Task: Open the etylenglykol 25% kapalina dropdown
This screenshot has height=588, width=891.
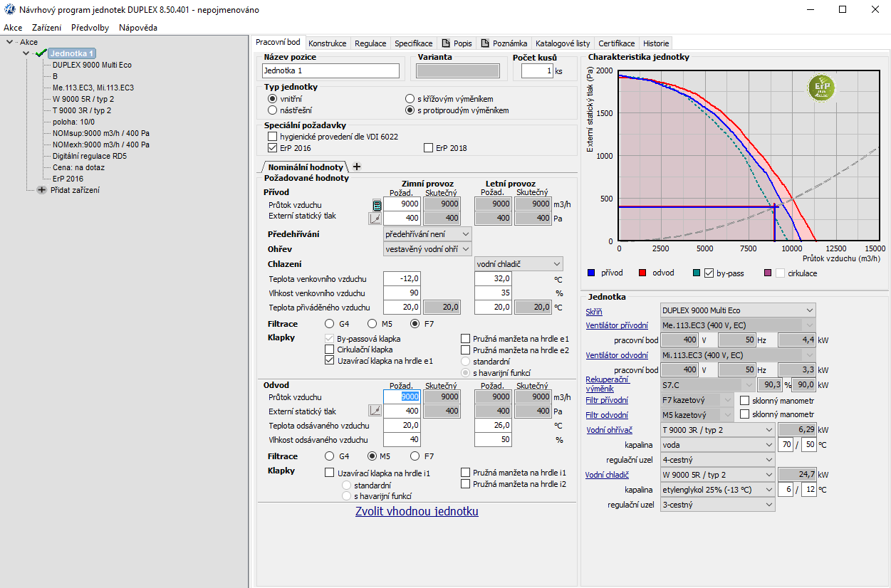Action: 717,490
